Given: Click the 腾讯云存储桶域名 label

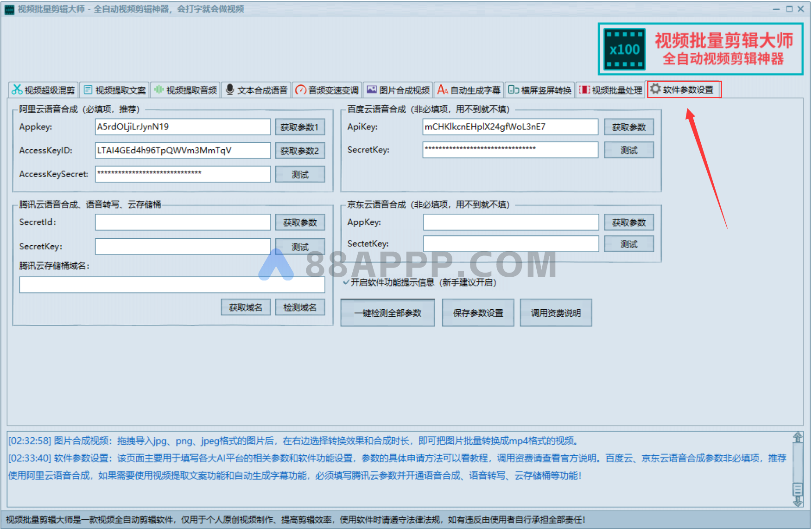Looking at the screenshot, I should [54, 266].
